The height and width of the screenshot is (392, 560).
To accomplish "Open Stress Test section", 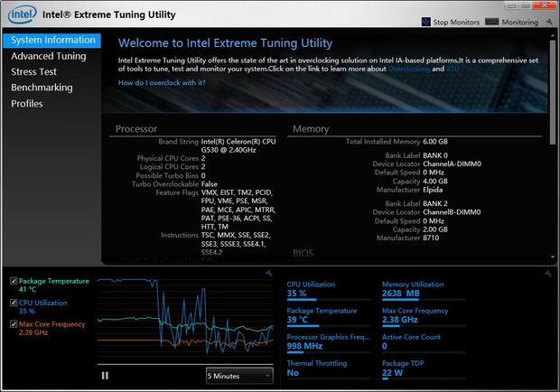I will pyautogui.click(x=34, y=71).
